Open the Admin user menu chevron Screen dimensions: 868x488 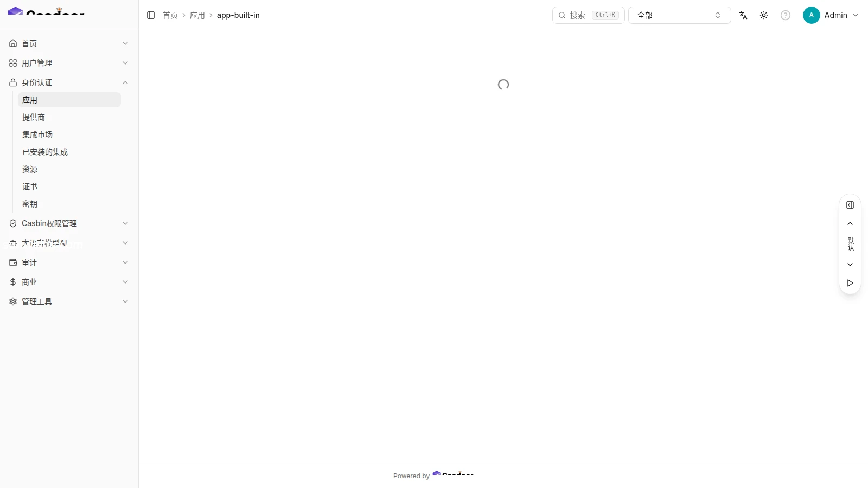856,15
